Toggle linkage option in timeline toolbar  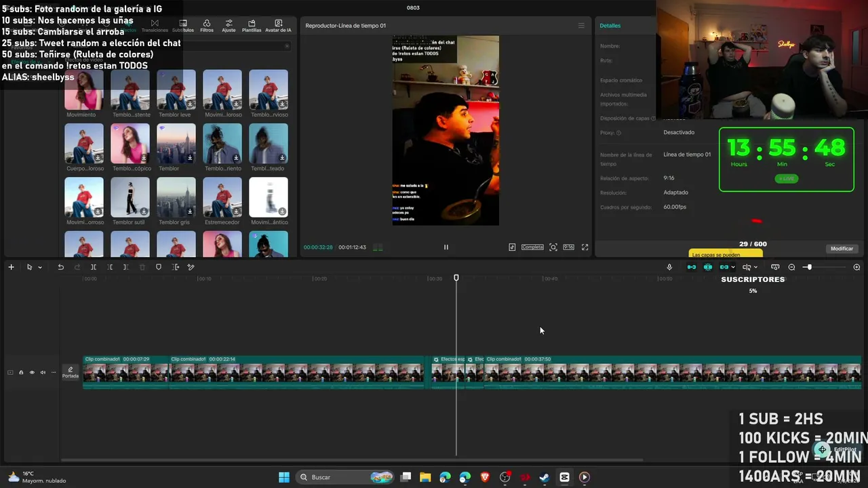(724, 267)
